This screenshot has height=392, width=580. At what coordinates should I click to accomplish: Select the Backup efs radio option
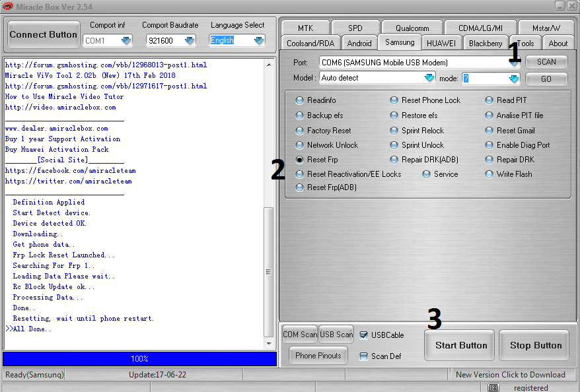tap(300, 115)
